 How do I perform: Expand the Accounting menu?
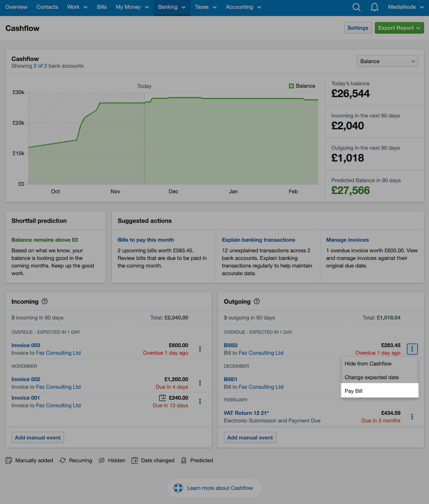coord(243,7)
